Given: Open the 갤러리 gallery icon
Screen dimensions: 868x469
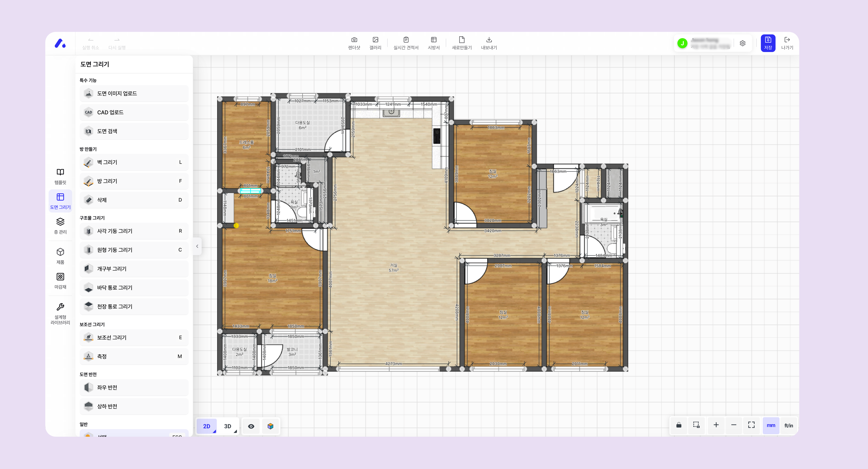Looking at the screenshot, I should (x=375, y=40).
